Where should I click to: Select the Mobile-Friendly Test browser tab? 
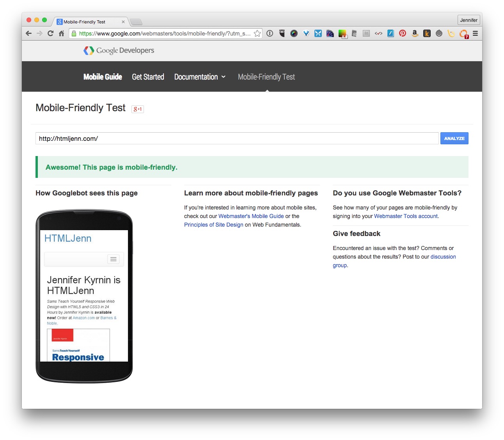click(90, 22)
